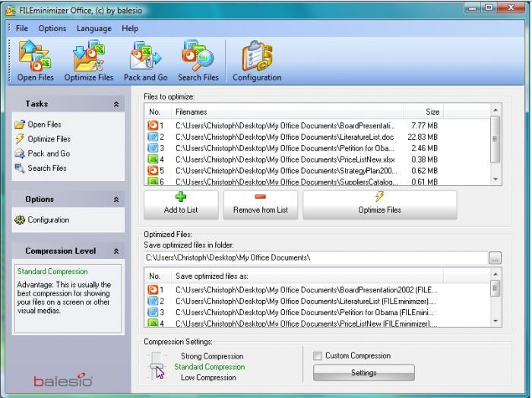The height and width of the screenshot is (398, 532).
Task: Click the FILEminimizer application icon in title bar
Action: [11, 11]
